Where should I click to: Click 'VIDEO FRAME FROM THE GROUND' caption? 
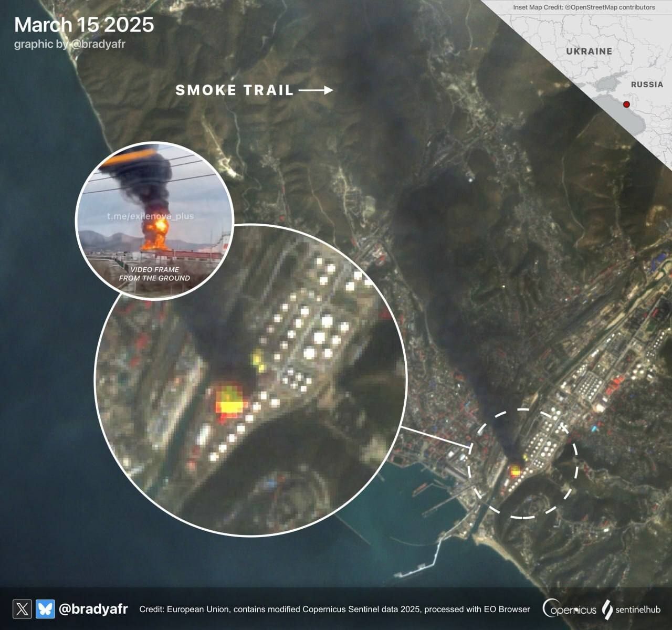coord(154,274)
